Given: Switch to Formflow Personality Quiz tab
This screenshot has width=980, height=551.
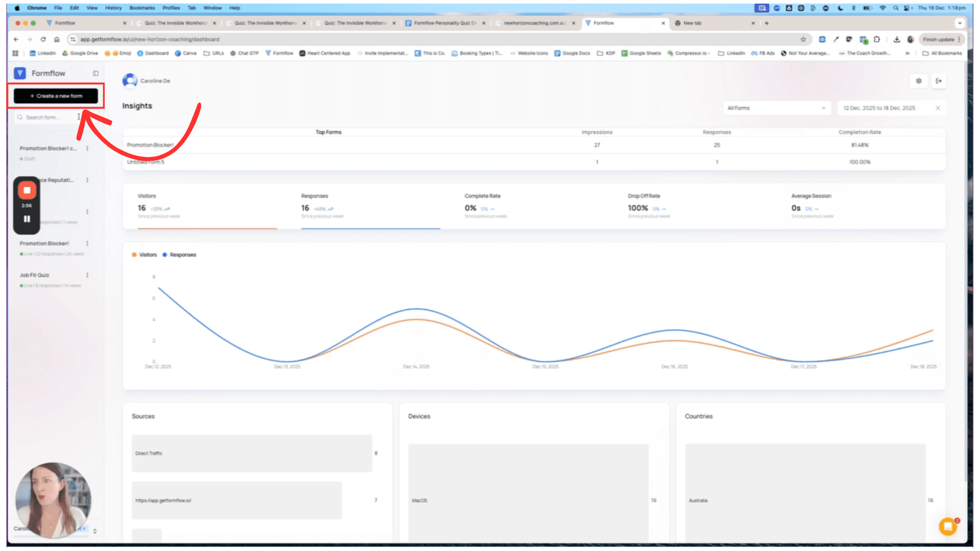Looking at the screenshot, I should [444, 23].
